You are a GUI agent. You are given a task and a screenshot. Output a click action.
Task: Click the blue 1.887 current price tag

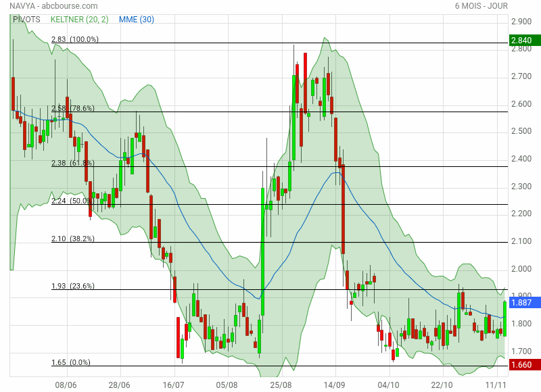pos(525,303)
